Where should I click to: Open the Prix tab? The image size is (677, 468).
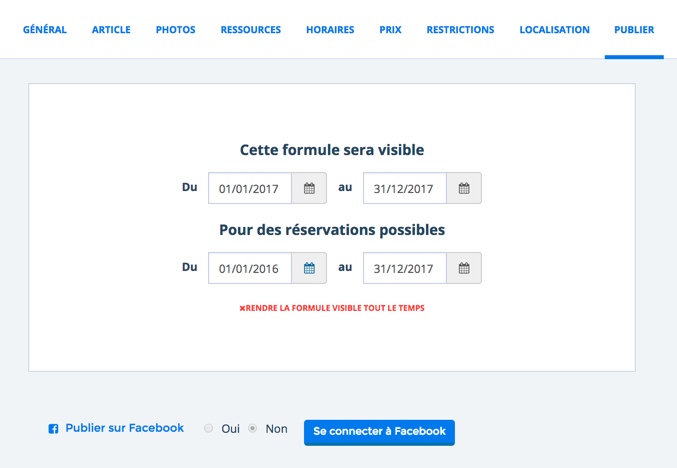(390, 30)
